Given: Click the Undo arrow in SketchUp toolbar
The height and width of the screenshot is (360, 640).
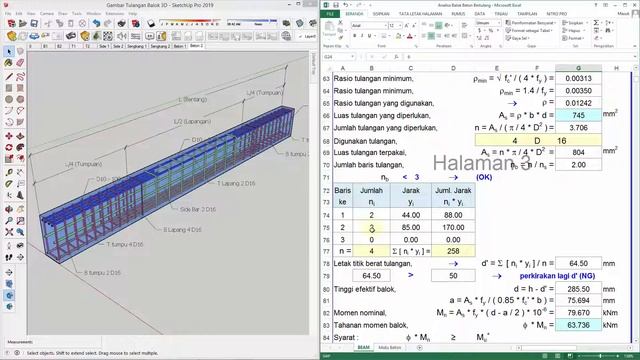Looking at the screenshot, I should click(96, 24).
